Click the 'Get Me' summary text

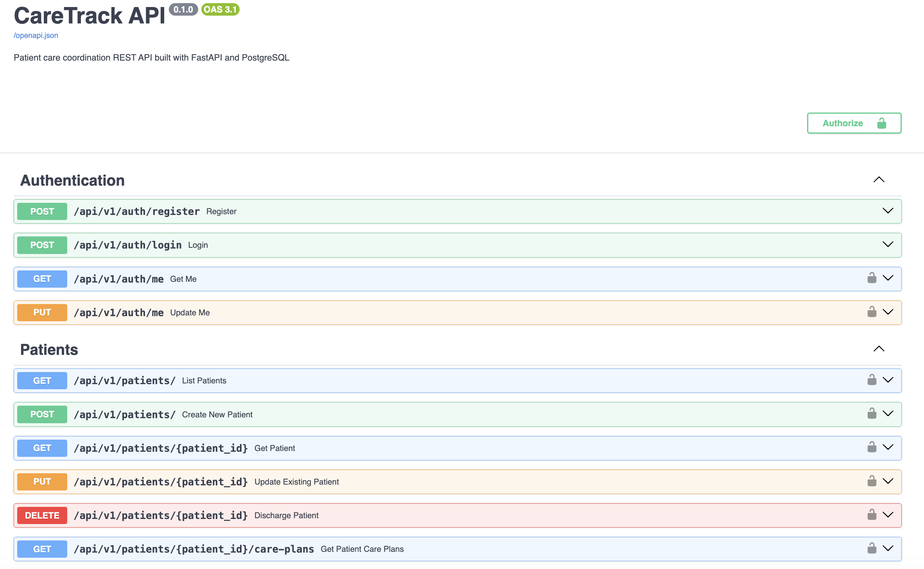pyautogui.click(x=183, y=279)
